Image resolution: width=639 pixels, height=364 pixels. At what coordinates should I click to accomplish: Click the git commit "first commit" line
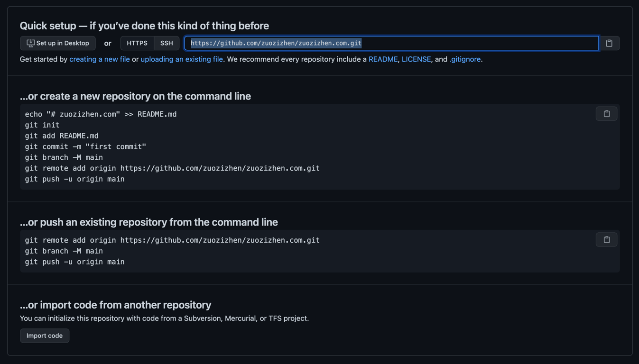pyautogui.click(x=85, y=147)
